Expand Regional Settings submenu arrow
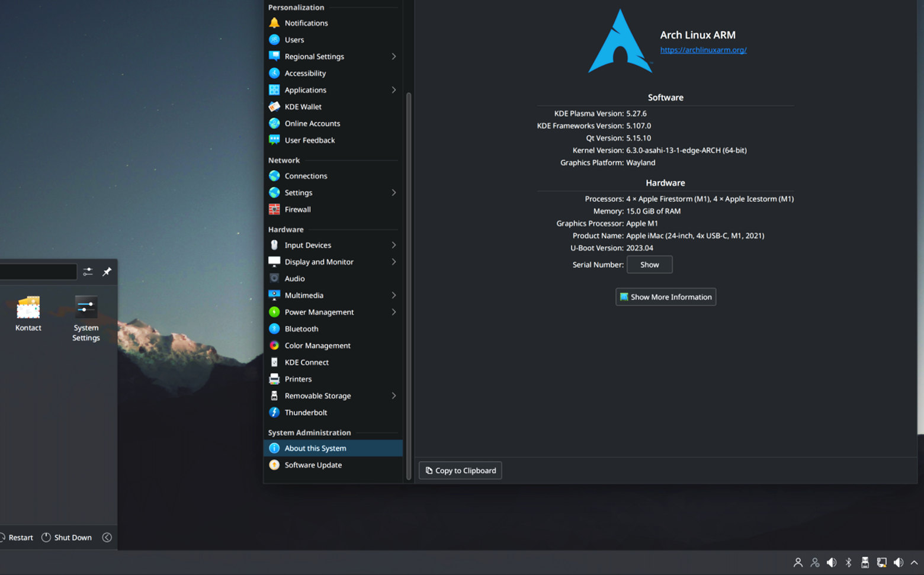 [x=394, y=56]
